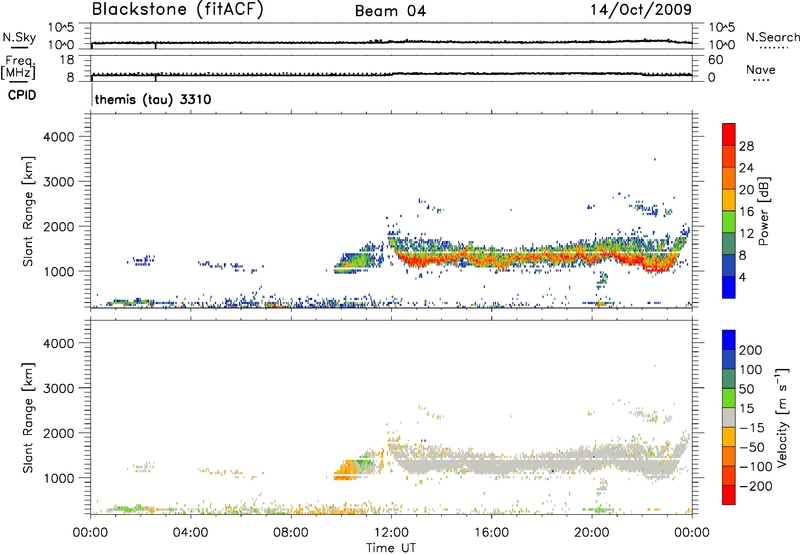Viewport: 800px width, 554px height.
Task: Click the "50" velocity colorbar value
Action: [x=747, y=389]
